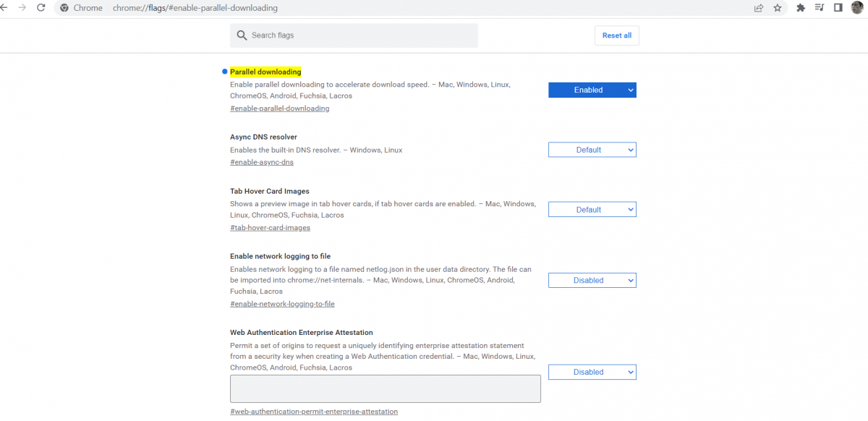Open the media controls icon
This screenshot has width=868, height=421.
tap(820, 8)
